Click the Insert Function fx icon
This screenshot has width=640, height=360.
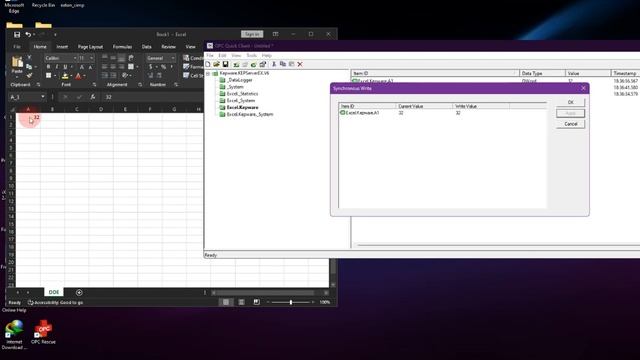93,97
